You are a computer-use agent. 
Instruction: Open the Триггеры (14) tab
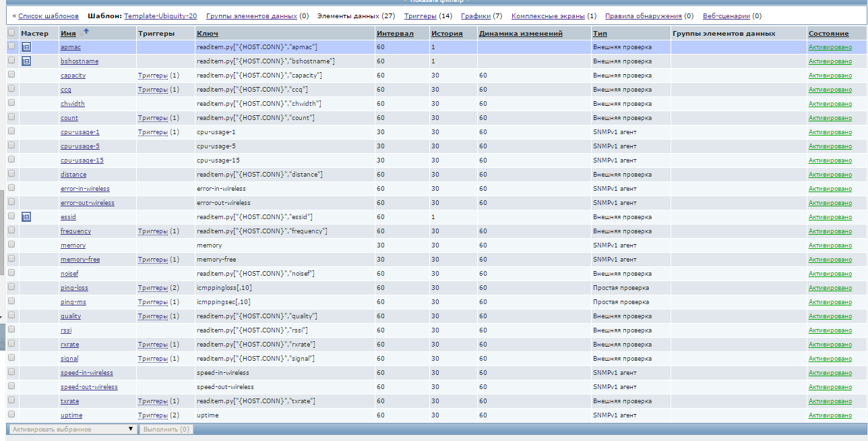pyautogui.click(x=419, y=16)
